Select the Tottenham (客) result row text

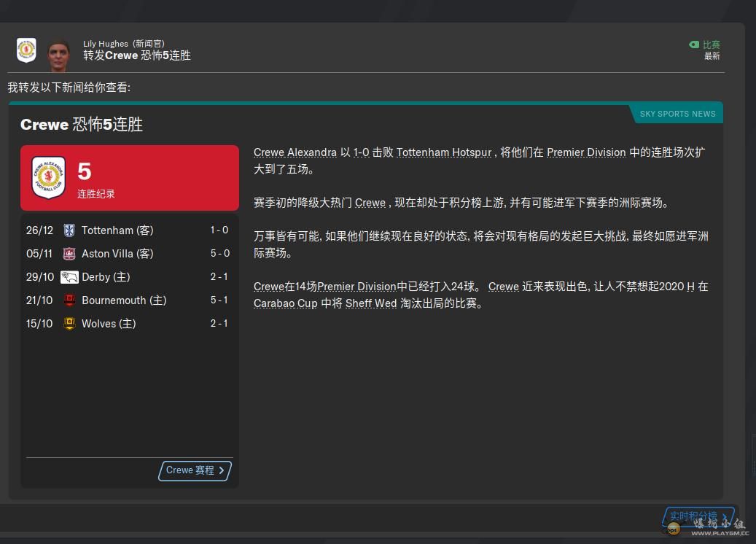(117, 230)
